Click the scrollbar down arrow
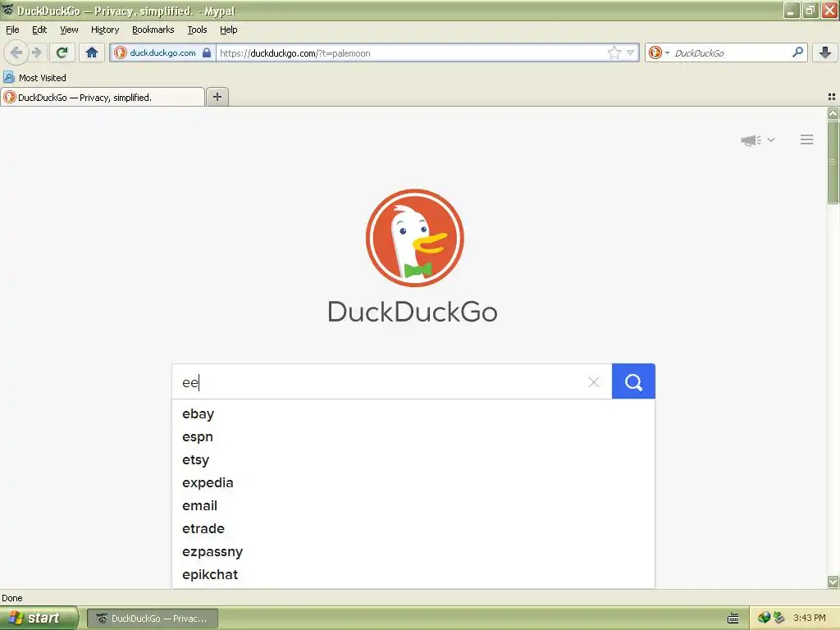The height and width of the screenshot is (630, 840). pos(833,582)
